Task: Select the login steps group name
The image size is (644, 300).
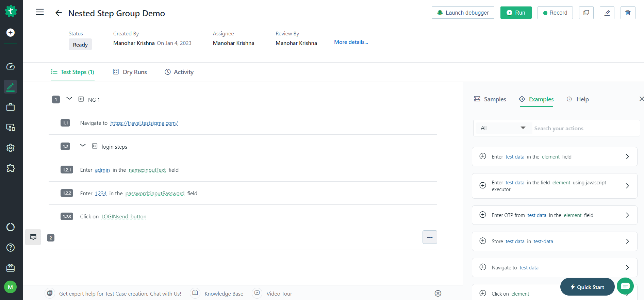Action: point(114,147)
